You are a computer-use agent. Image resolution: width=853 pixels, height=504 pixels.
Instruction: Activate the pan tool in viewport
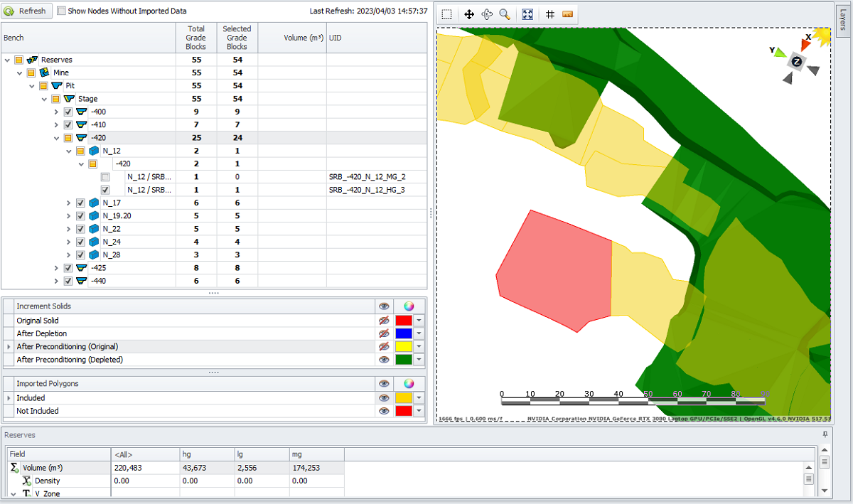pos(469,14)
